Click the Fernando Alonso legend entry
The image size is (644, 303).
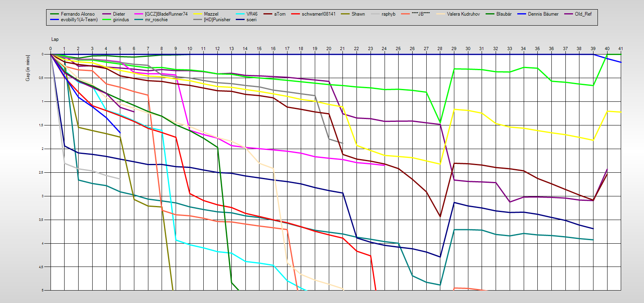78,14
